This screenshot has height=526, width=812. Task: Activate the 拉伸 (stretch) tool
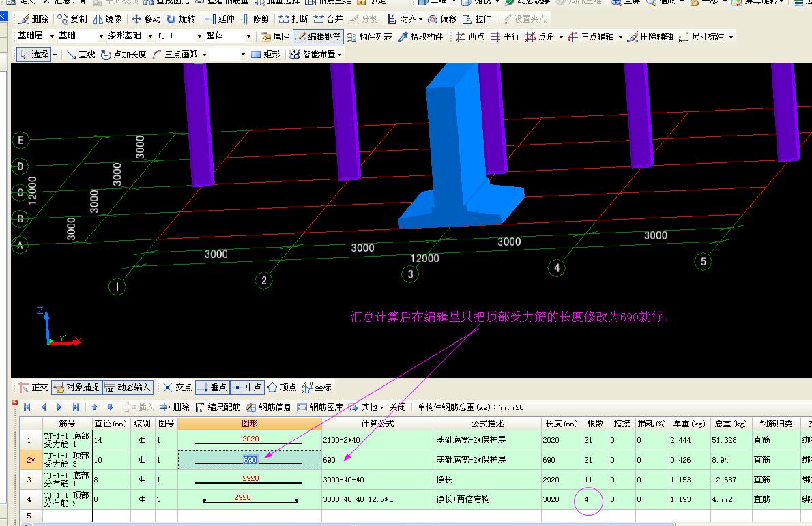click(478, 19)
